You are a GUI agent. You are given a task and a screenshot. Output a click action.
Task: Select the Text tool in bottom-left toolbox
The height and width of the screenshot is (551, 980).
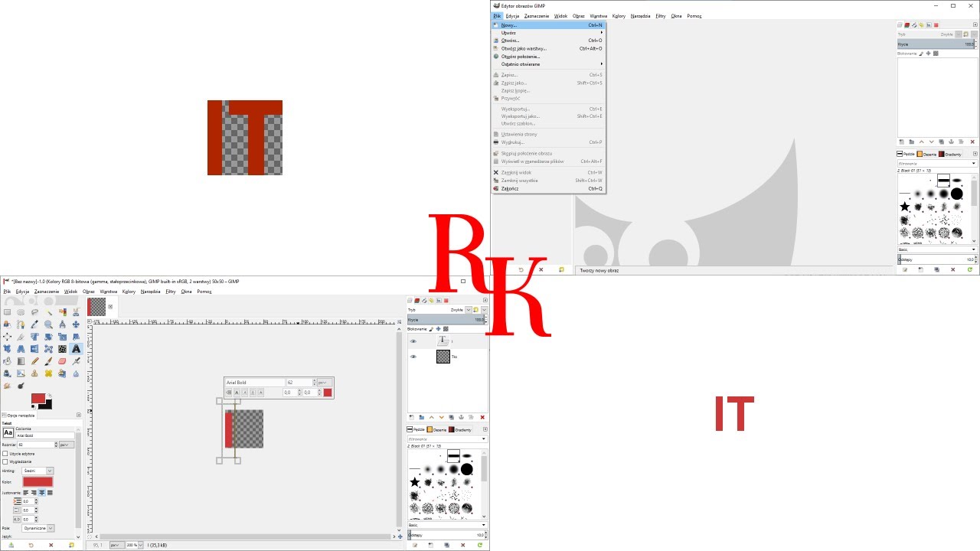(x=76, y=348)
